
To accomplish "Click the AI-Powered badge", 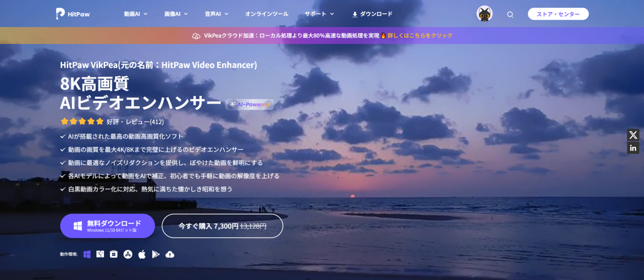I will (x=250, y=104).
